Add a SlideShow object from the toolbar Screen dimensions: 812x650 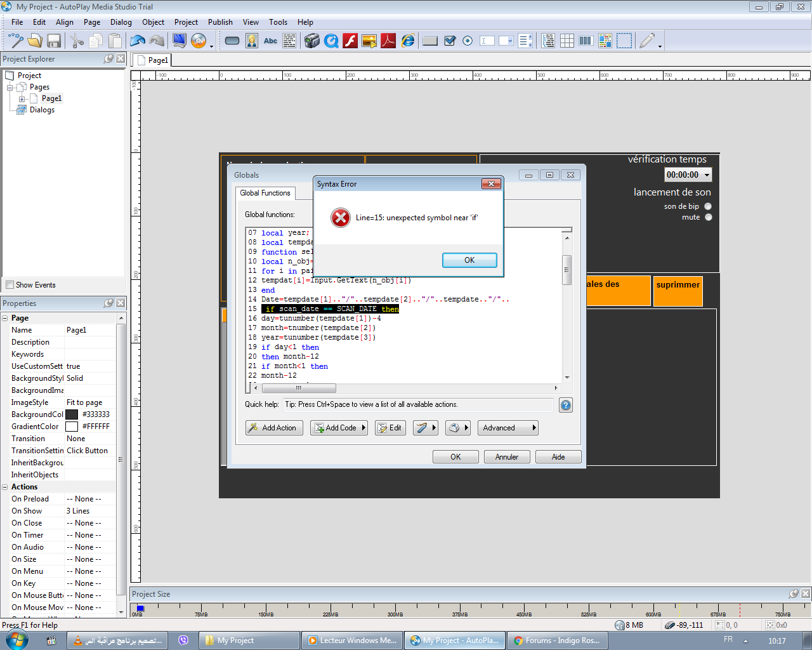click(x=370, y=40)
